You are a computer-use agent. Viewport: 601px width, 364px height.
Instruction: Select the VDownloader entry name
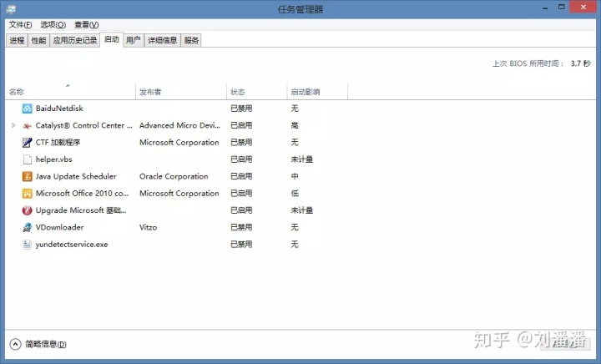pyautogui.click(x=59, y=227)
